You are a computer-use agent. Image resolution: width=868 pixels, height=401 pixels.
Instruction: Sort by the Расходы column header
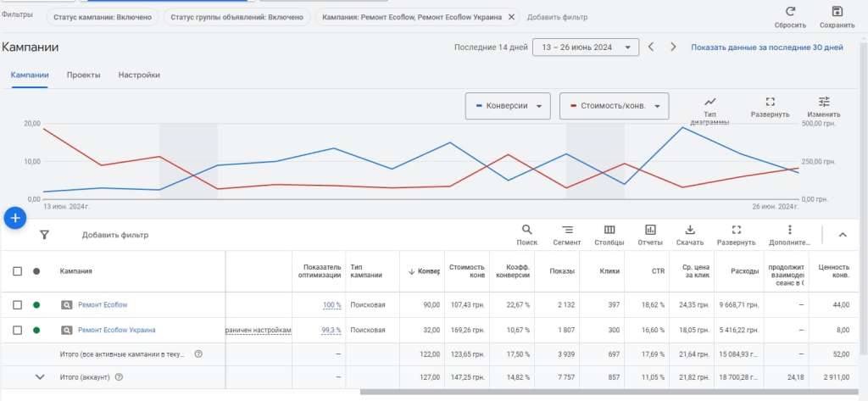click(744, 271)
